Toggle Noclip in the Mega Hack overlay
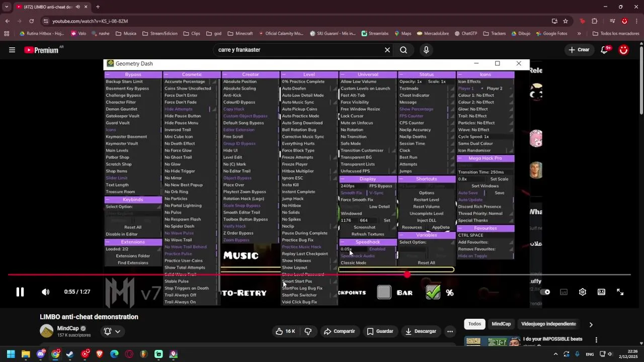The image size is (644, 362). click(x=288, y=226)
